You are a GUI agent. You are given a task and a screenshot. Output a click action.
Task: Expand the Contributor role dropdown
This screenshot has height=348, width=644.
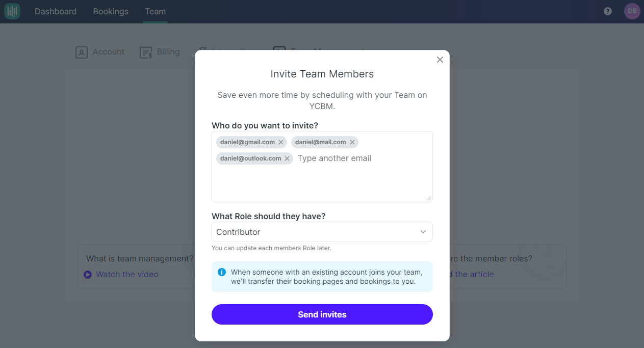pyautogui.click(x=322, y=232)
